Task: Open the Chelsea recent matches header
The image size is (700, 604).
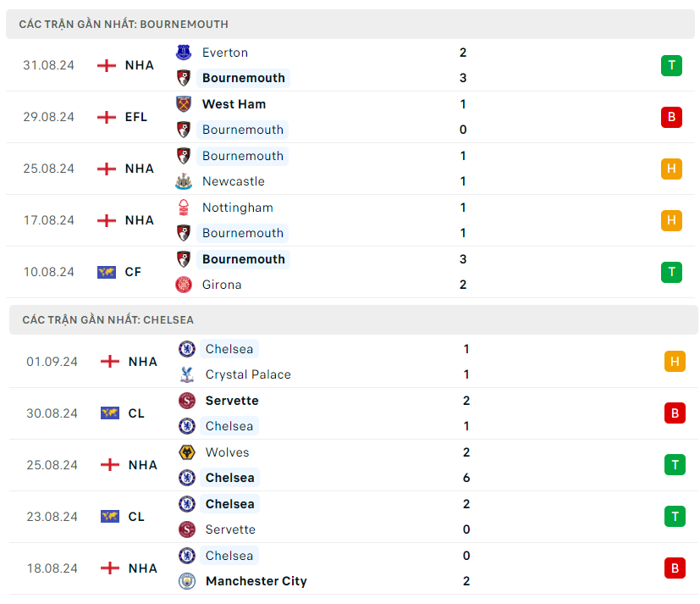Action: [x=108, y=319]
